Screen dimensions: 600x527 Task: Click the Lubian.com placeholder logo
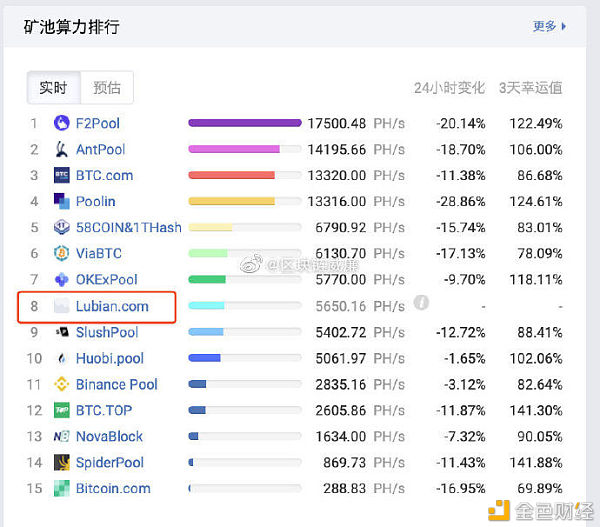point(62,306)
